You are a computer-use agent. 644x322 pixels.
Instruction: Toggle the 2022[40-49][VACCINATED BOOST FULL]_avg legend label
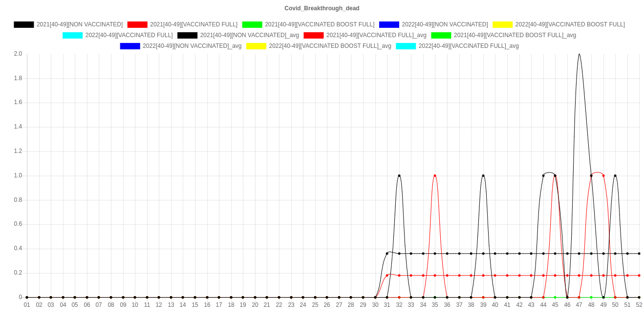[330, 46]
